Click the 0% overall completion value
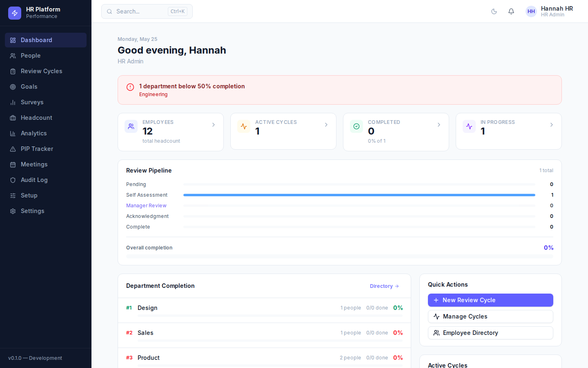This screenshot has height=368, width=588. pyautogui.click(x=549, y=248)
